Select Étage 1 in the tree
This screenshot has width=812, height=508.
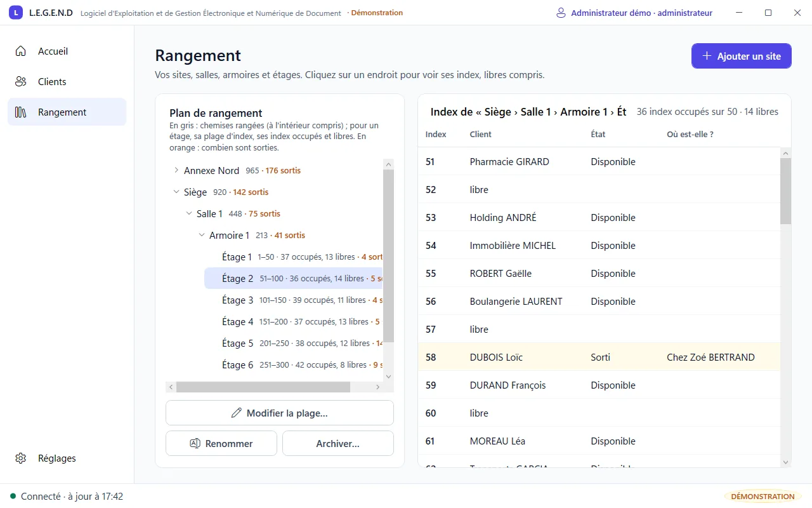294,257
